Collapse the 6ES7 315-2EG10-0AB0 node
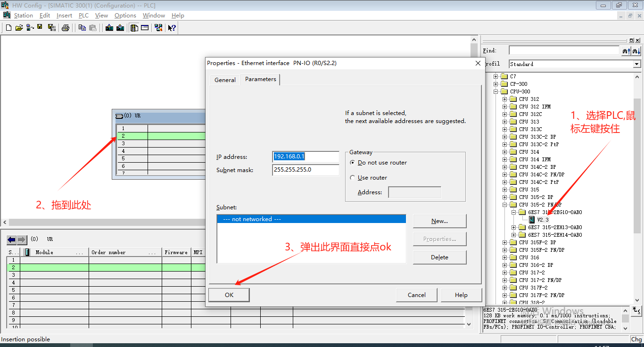Screen dimensions: 644x347 coord(514,212)
